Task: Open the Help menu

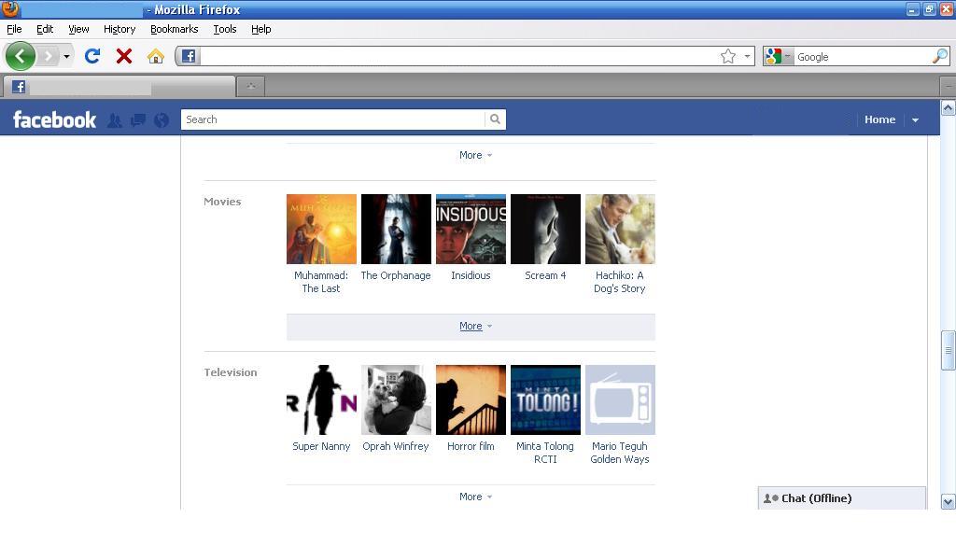Action: [261, 29]
